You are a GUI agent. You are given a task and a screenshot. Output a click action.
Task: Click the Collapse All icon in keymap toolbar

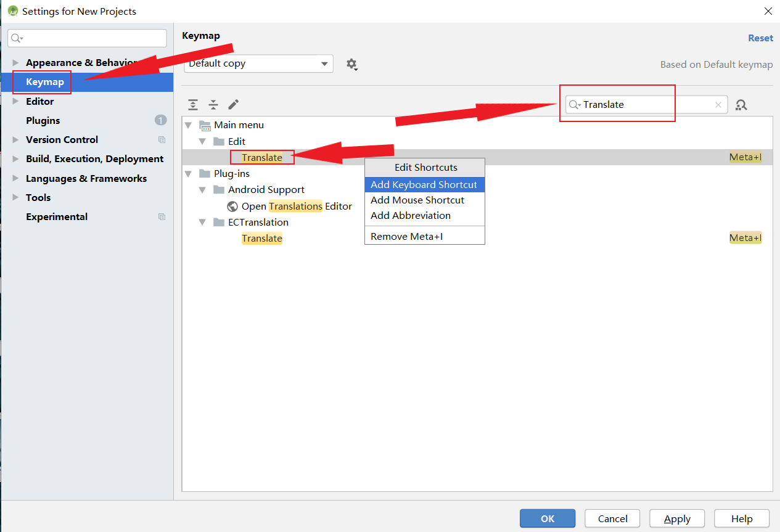coord(213,105)
